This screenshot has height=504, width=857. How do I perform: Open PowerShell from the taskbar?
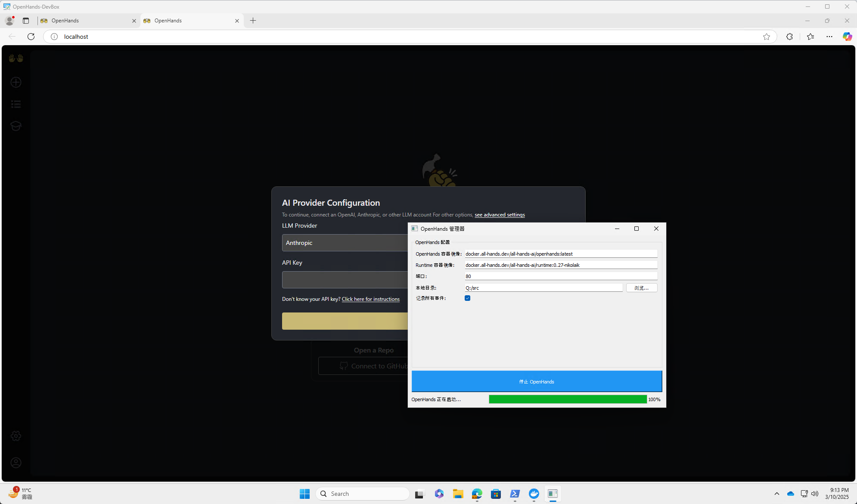[515, 494]
